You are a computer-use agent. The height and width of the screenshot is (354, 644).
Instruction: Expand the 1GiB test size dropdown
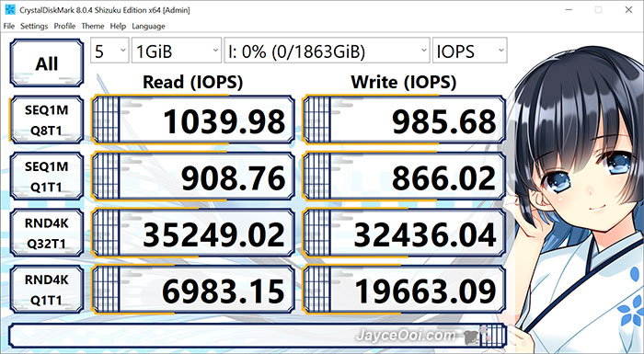click(x=177, y=51)
